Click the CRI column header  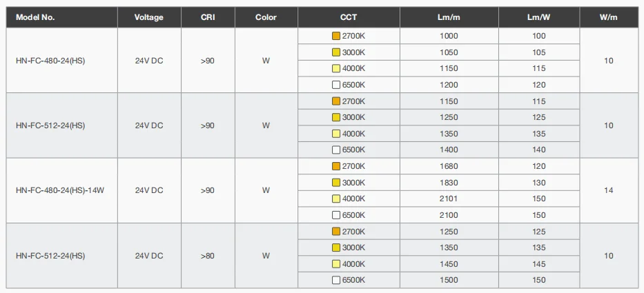point(208,17)
